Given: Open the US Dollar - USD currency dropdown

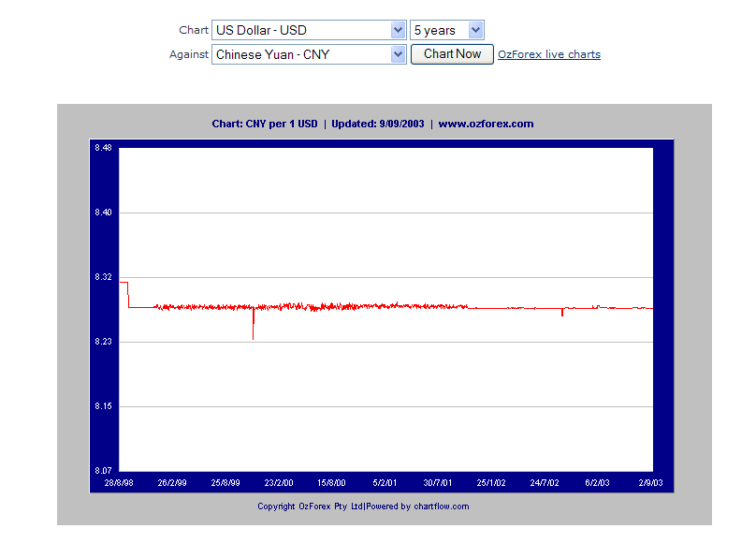Looking at the screenshot, I should coord(309,30).
